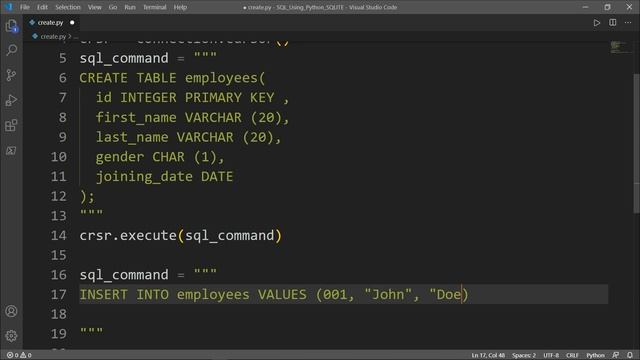Screen dimensions: 640x360
Task: Split the editor to the right
Action: pyautogui.click(x=613, y=23)
